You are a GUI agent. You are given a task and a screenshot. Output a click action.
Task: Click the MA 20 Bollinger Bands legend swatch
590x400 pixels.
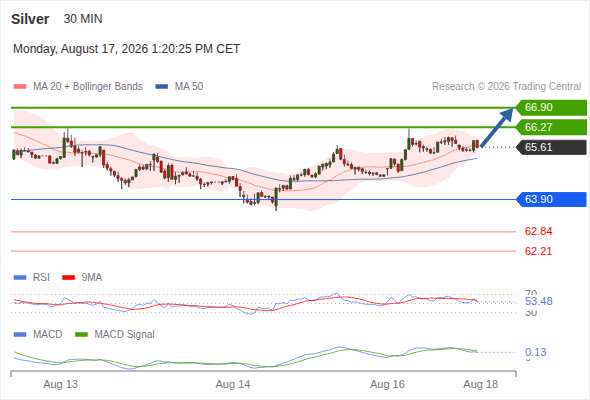20,87
